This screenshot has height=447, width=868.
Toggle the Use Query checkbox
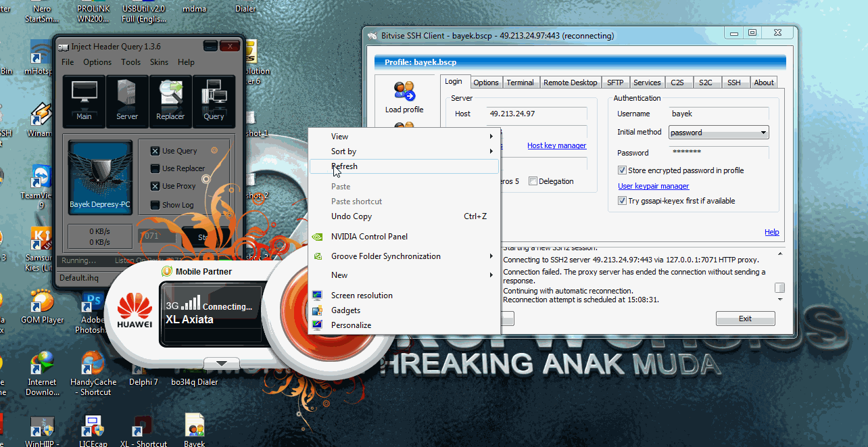(x=155, y=151)
